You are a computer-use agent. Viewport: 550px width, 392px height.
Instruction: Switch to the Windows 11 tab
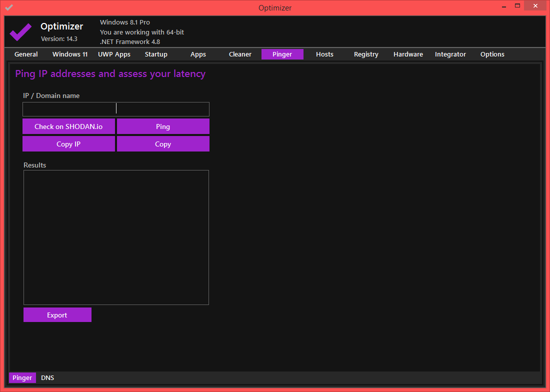pyautogui.click(x=70, y=54)
